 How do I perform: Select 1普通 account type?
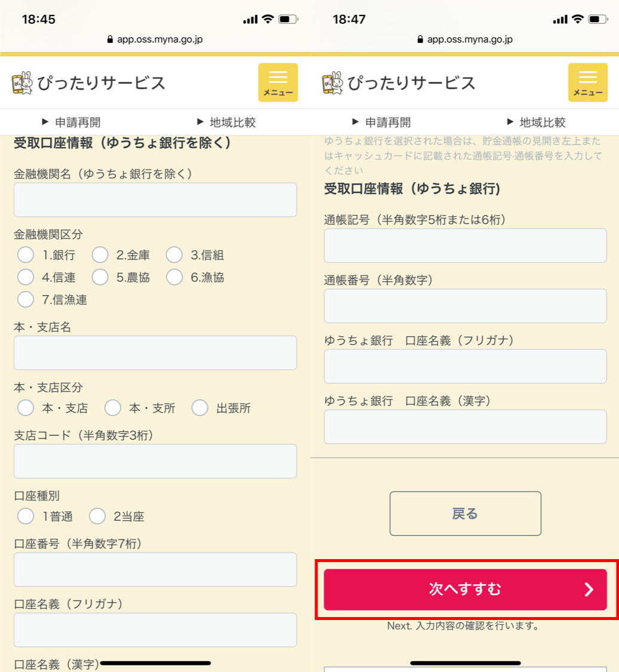point(26,516)
